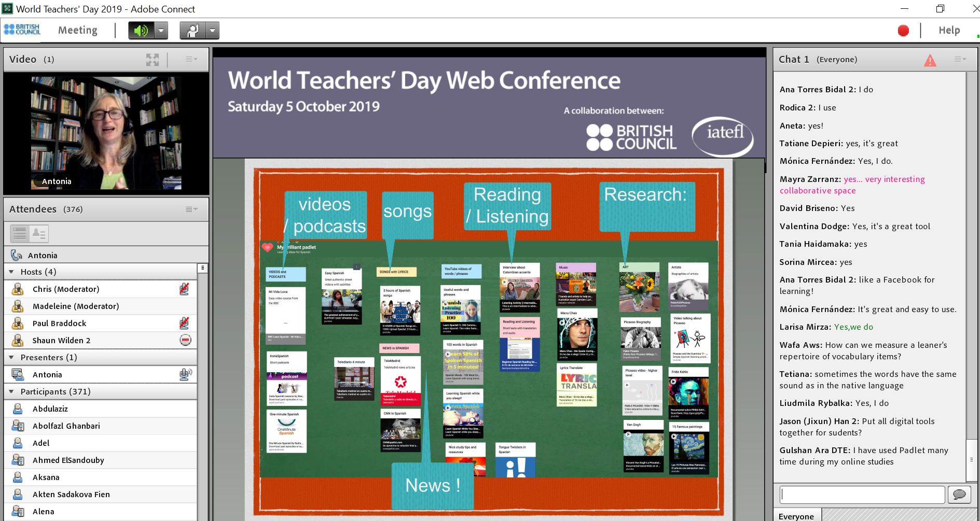Switch to attendee status view
Viewport: 980px width, 521px height.
pos(39,234)
